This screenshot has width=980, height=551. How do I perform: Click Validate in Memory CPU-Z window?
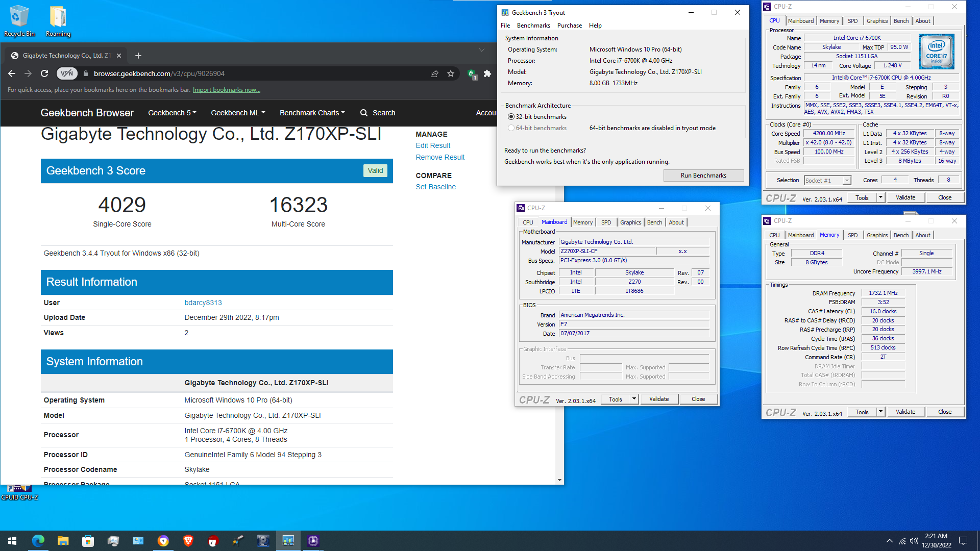[x=905, y=412]
